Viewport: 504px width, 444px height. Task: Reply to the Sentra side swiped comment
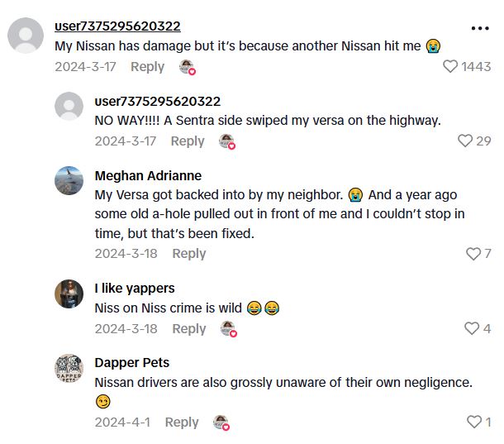tap(188, 141)
